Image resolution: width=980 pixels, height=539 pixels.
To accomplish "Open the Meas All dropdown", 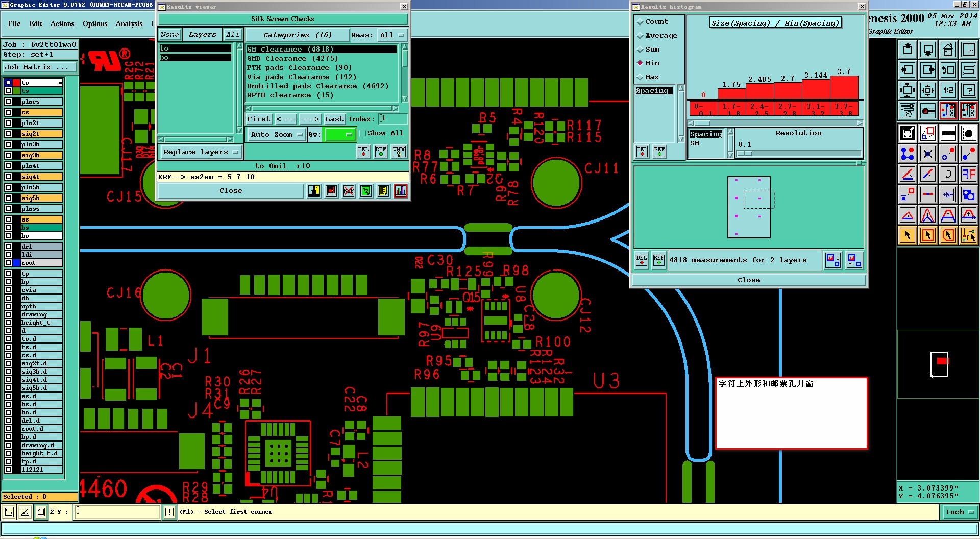I will 391,35.
